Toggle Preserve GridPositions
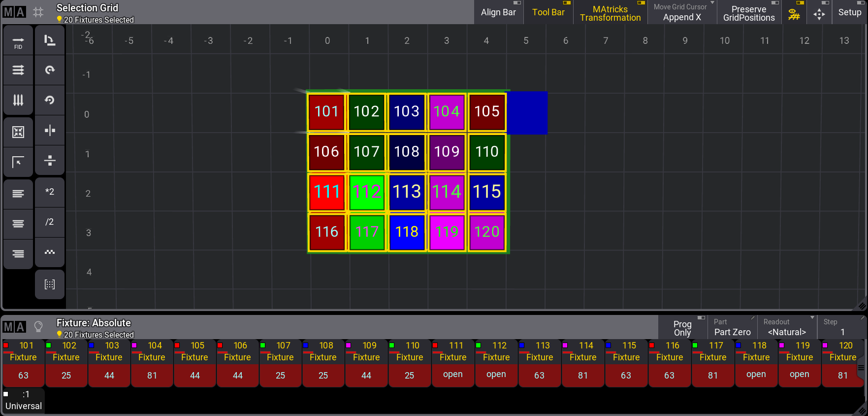 pos(748,13)
